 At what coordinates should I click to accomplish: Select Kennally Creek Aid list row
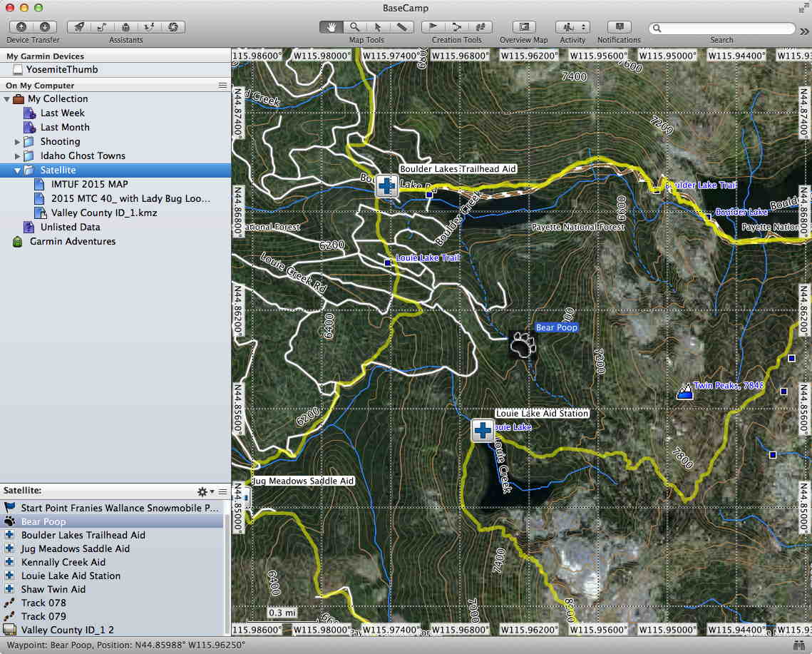pyautogui.click(x=113, y=562)
